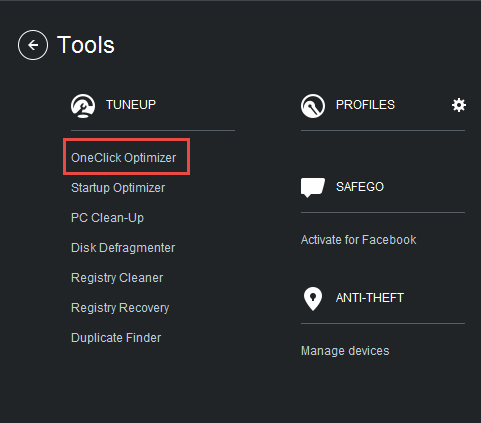Click the PROFILES section heading
This screenshot has height=423, width=481.
(x=365, y=105)
